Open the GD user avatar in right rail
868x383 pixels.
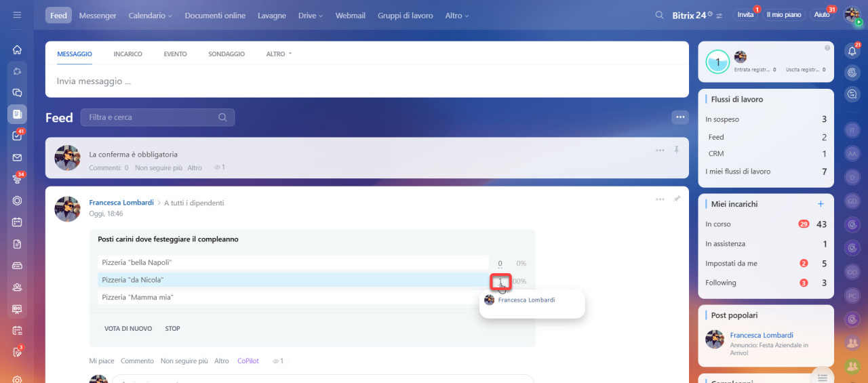(x=852, y=201)
